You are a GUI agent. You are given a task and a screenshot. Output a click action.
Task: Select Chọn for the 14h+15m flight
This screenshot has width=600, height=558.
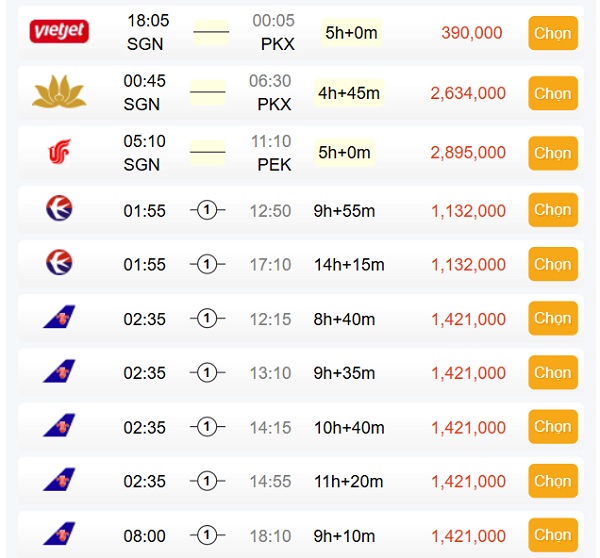553,264
